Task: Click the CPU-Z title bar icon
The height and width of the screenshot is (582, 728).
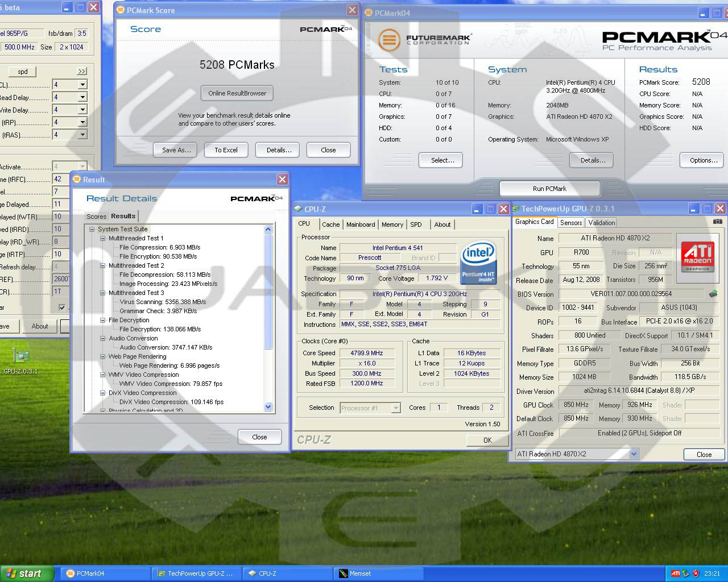Action: (297, 209)
